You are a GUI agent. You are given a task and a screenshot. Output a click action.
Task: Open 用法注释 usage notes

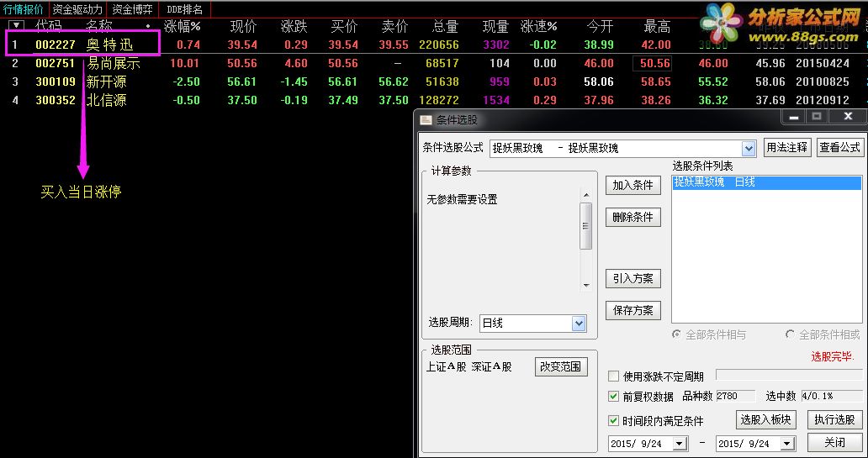coord(786,148)
